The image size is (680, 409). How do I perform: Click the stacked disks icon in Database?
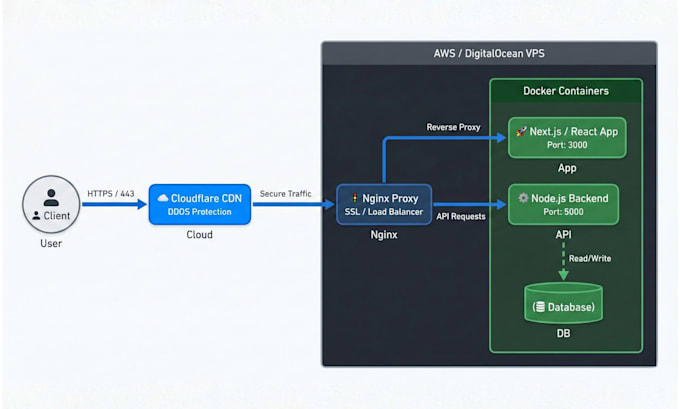pos(540,307)
